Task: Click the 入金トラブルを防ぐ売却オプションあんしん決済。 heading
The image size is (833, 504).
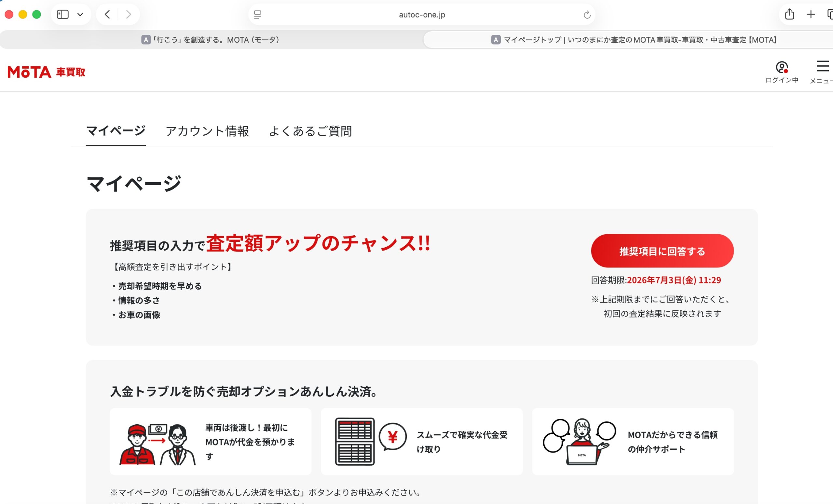Action: tap(244, 391)
